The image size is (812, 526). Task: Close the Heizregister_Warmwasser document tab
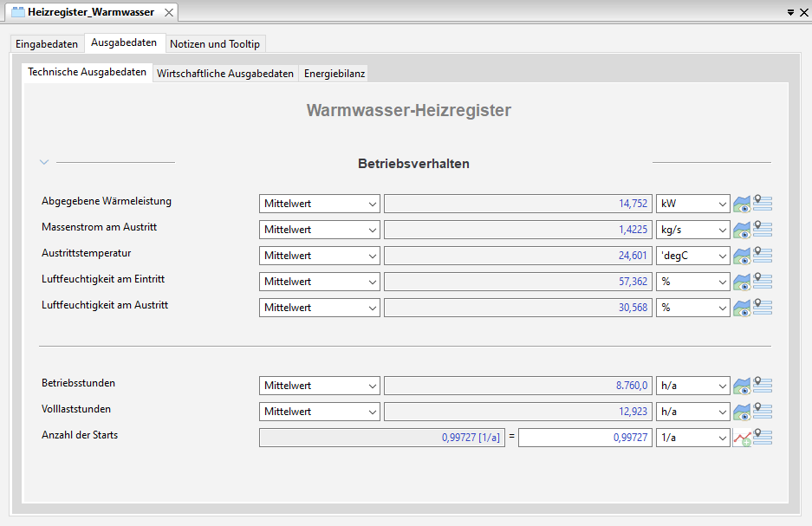169,12
